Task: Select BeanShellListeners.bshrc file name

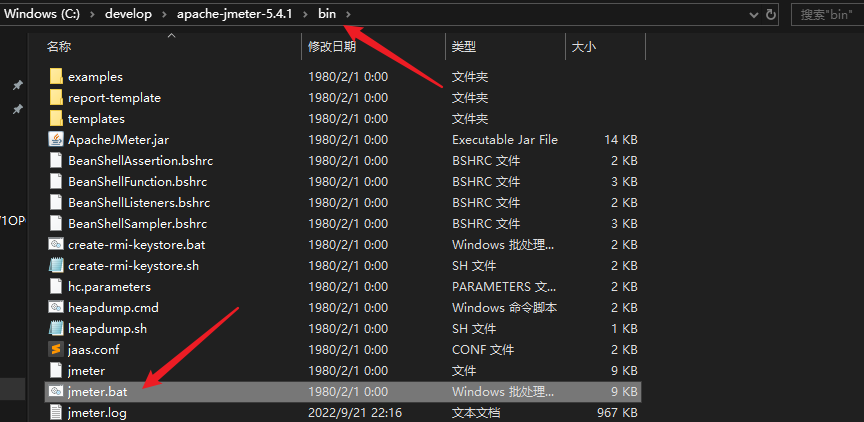Action: click(139, 203)
